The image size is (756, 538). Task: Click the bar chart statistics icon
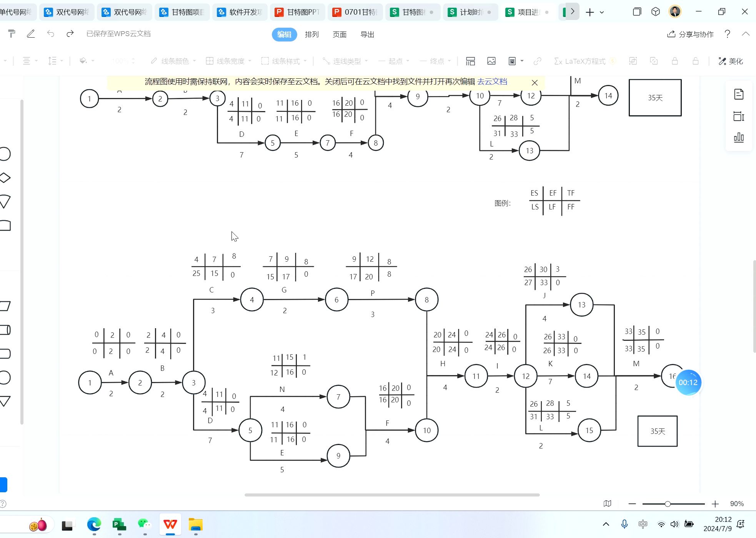[739, 137]
